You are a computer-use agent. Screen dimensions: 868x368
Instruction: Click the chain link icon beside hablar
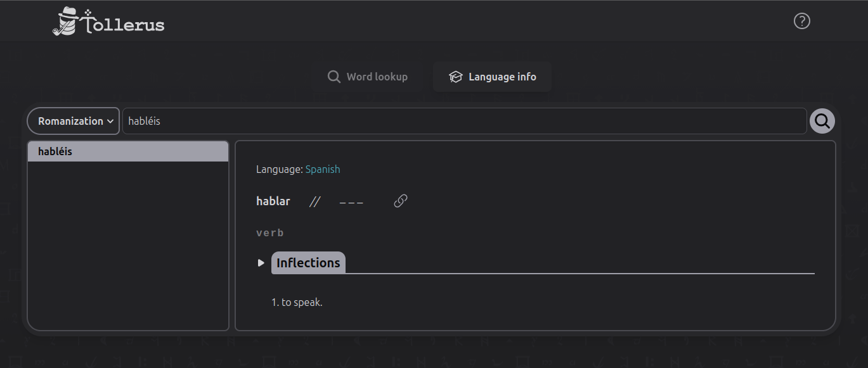pyautogui.click(x=399, y=201)
